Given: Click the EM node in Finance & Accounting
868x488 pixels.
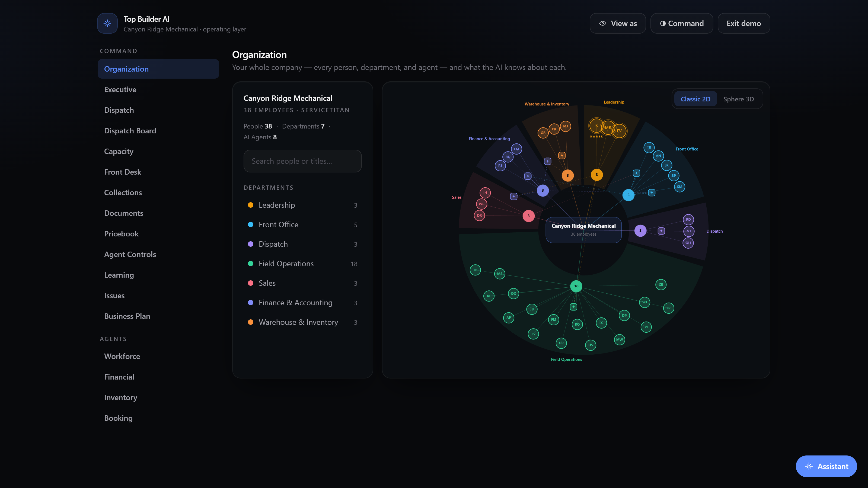Looking at the screenshot, I should tap(516, 149).
